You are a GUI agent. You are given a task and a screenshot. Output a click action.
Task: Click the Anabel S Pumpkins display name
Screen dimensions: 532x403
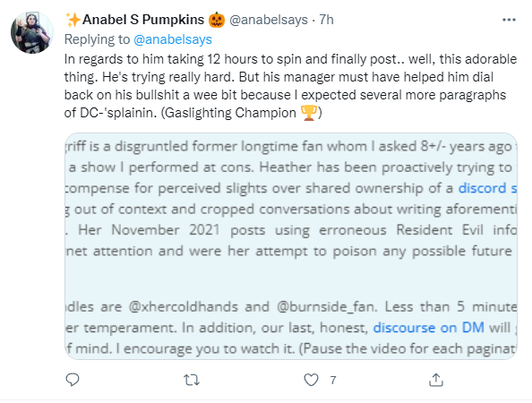click(143, 20)
